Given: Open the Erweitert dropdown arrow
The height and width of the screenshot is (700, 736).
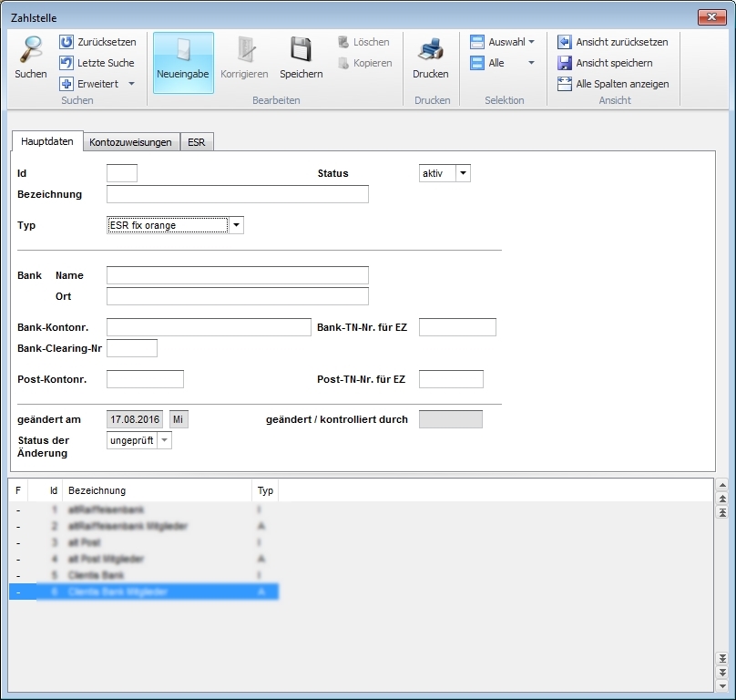Looking at the screenshot, I should point(131,84).
